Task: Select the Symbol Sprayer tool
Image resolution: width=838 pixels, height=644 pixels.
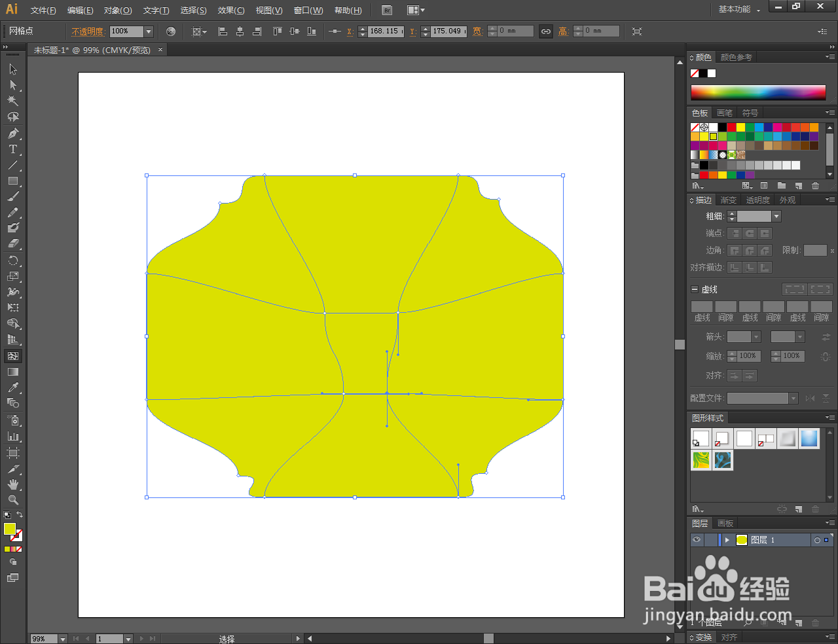Action: 13,420
